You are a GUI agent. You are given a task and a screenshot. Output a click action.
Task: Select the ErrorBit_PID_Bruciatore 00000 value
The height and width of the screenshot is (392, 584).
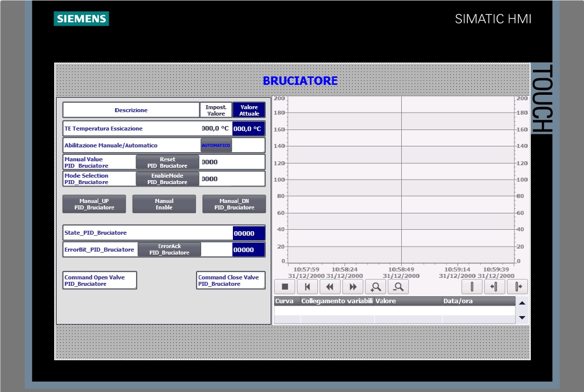coord(249,250)
